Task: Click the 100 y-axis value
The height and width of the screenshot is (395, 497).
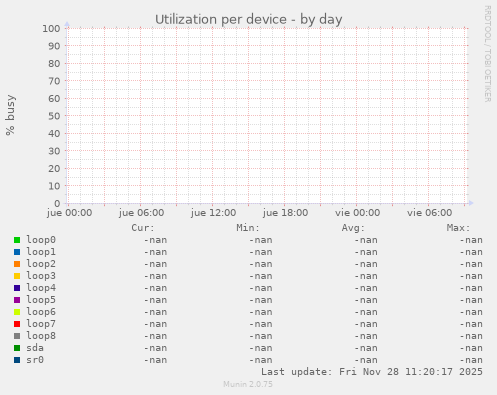Action: tap(51, 28)
